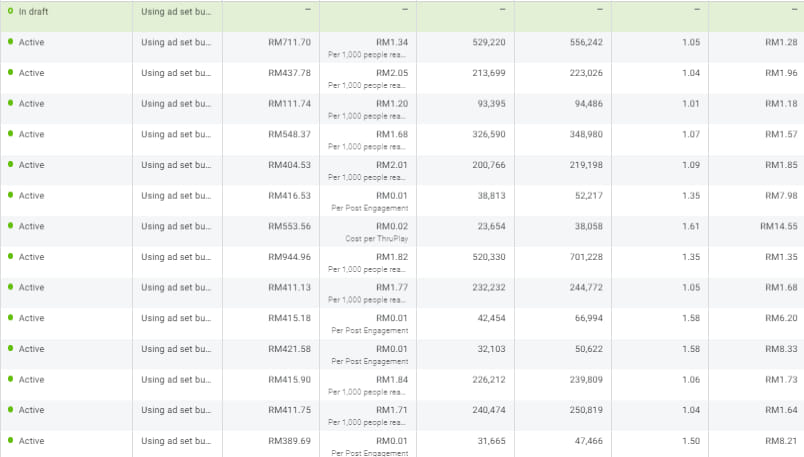The image size is (804, 457).
Task: Click the Active status dot in RM421.58 row
Action: tap(11, 349)
